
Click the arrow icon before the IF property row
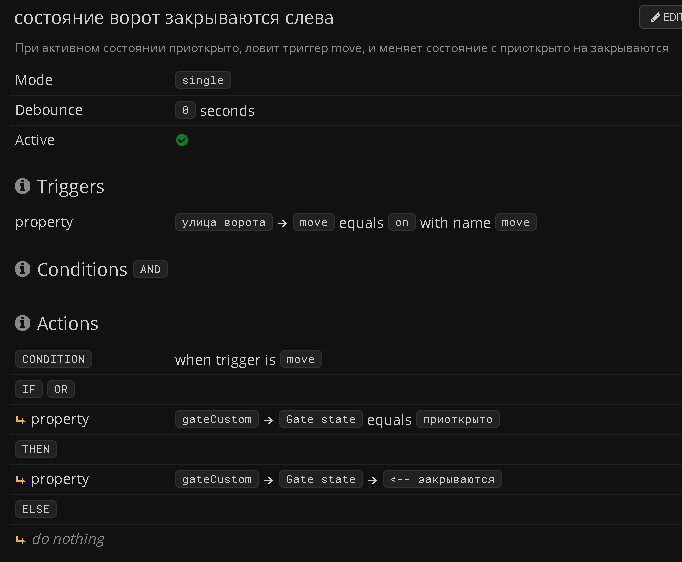click(x=20, y=420)
